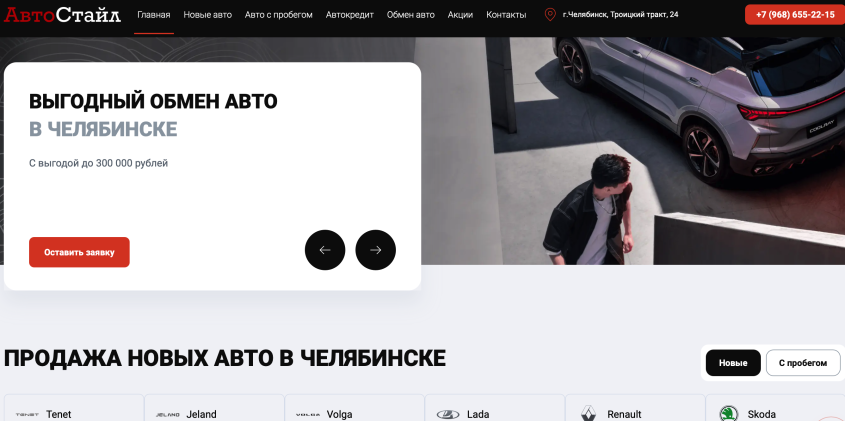Click the Оставить заявку button

point(79,252)
